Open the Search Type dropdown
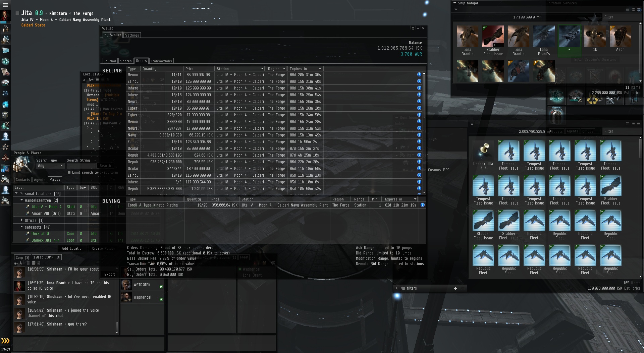The image size is (644, 353). coord(50,166)
